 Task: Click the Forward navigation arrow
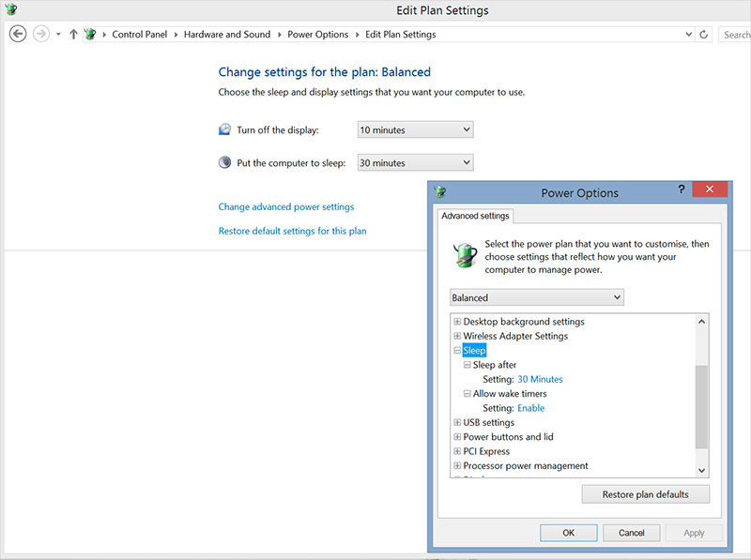[x=41, y=34]
